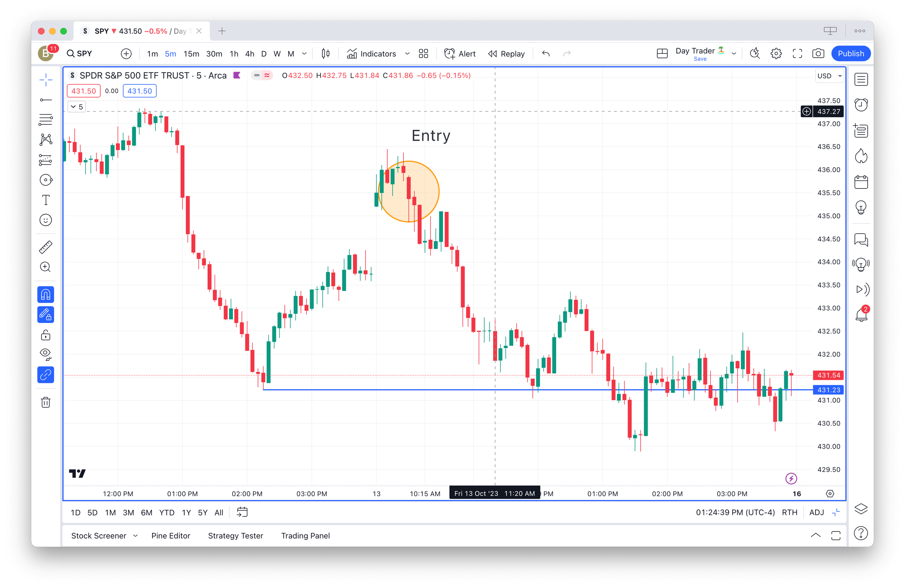Expand the time interval dropdown chevron

point(304,54)
